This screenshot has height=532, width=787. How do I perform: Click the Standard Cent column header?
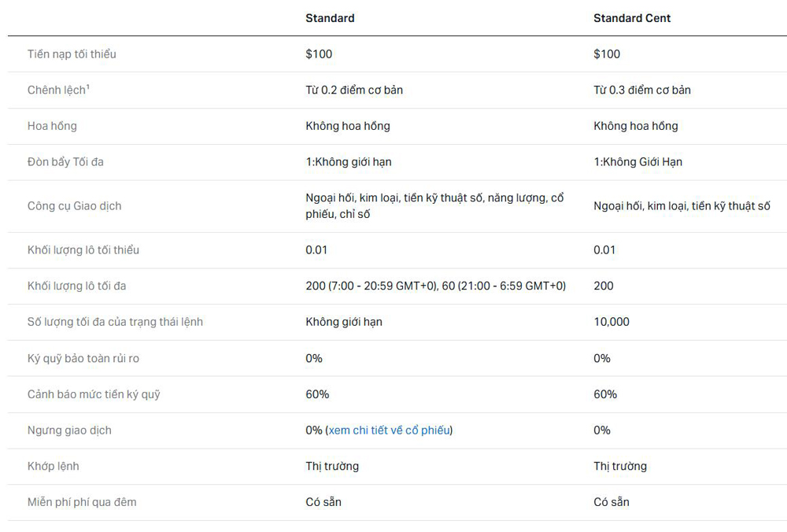coord(632,18)
